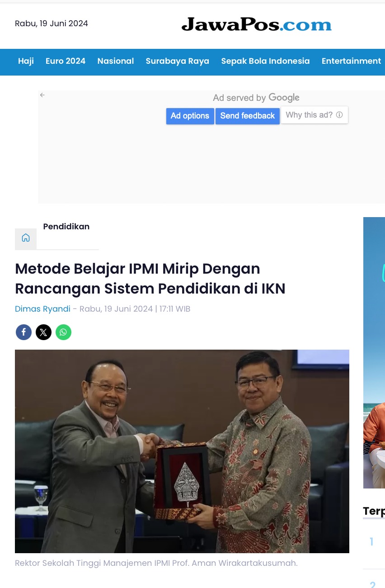Open the Euro 2024 section
385x588 pixels.
pyautogui.click(x=66, y=61)
